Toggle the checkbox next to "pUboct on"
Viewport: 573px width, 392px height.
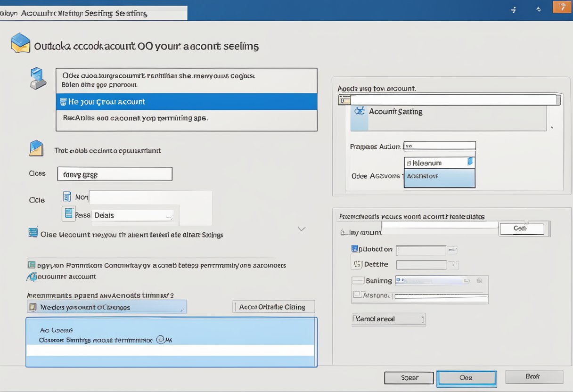[355, 249]
